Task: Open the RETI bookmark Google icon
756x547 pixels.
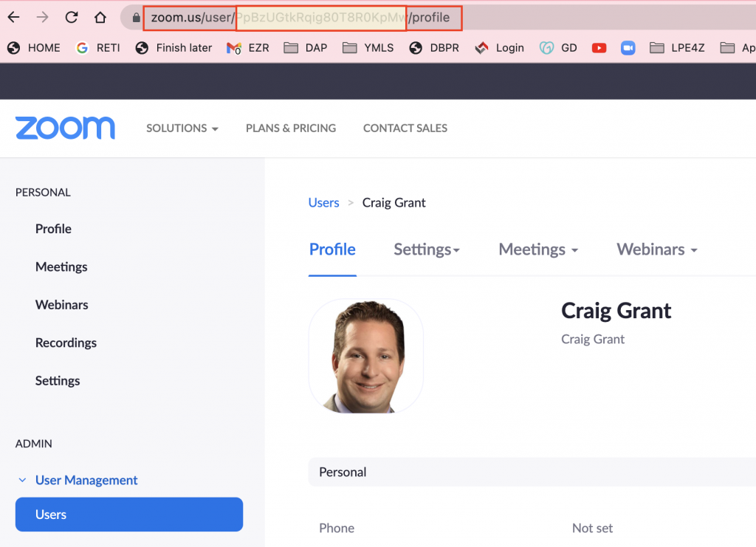Action: pos(83,48)
